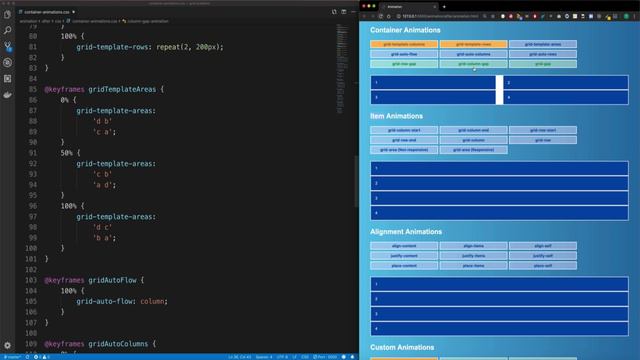Open the Explorer view in the activity bar
640x360 pixels.
[x=7, y=15]
